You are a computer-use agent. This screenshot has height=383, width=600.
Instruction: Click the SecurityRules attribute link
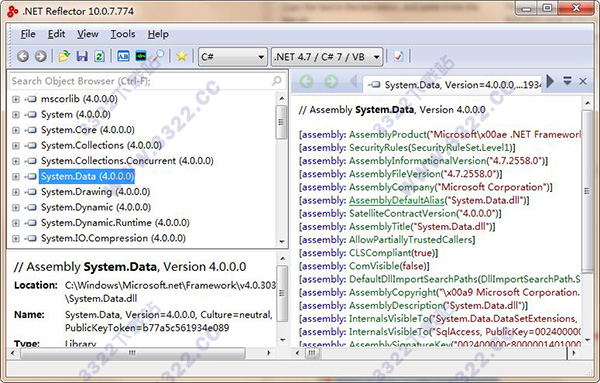point(378,147)
